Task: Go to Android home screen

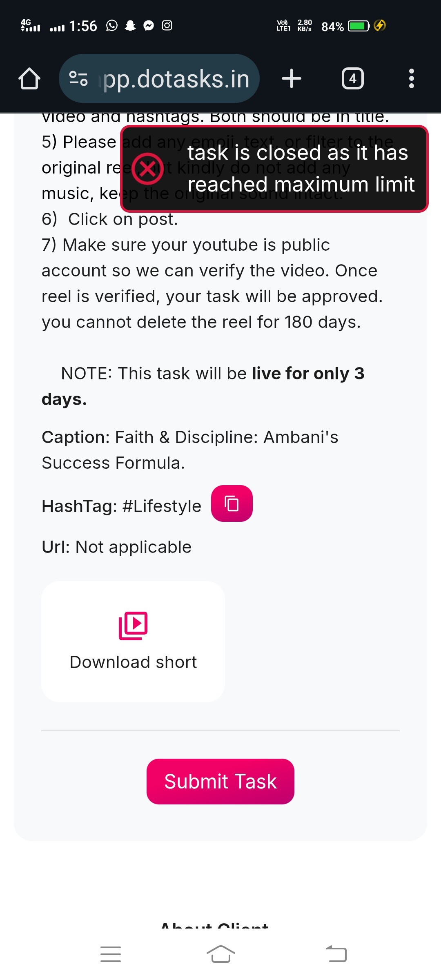Action: coord(220,954)
